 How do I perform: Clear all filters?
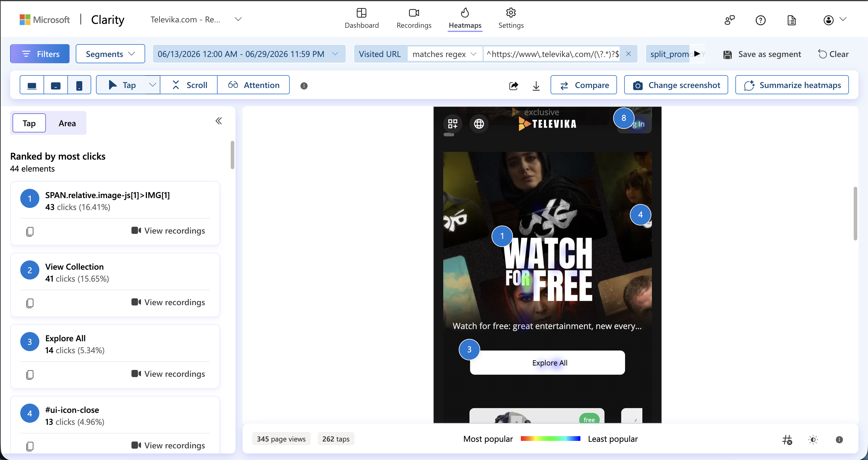(833, 54)
